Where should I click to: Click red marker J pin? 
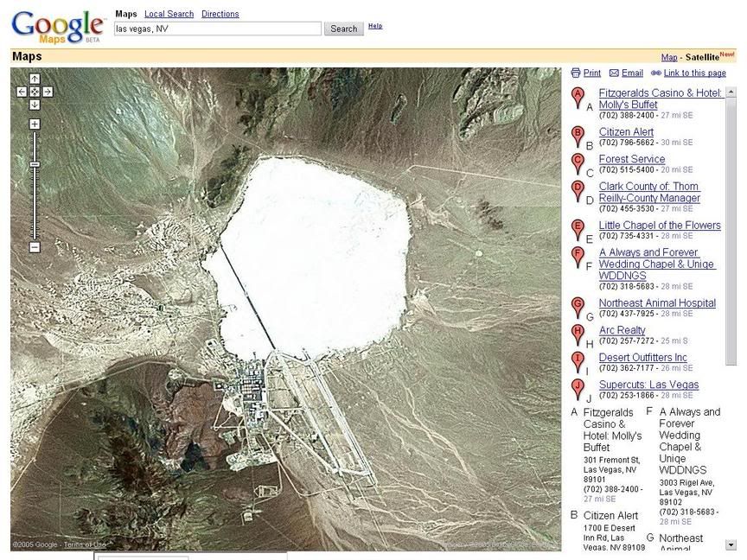(578, 389)
